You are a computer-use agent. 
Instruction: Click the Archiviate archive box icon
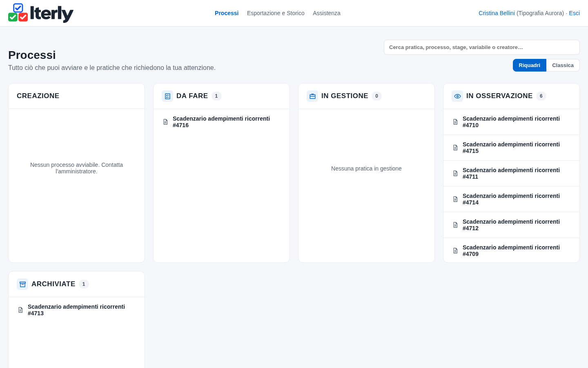click(x=22, y=284)
